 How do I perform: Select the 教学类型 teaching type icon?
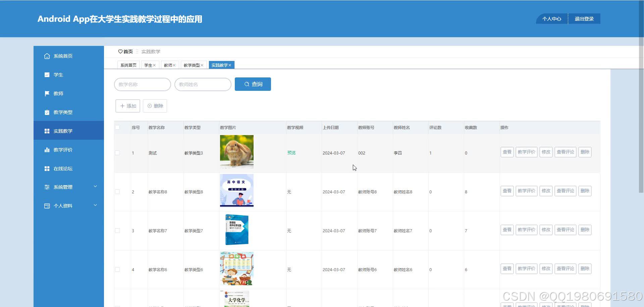click(47, 112)
